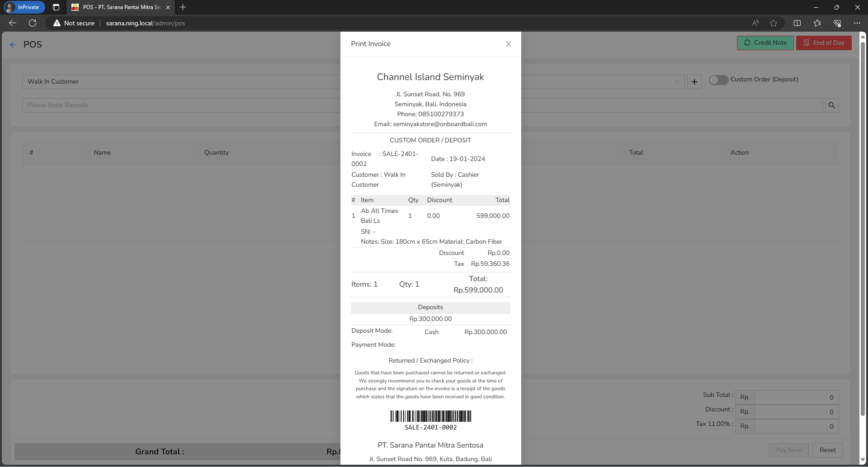
Task: Click the scrollbar down arrow
Action: click(863, 460)
